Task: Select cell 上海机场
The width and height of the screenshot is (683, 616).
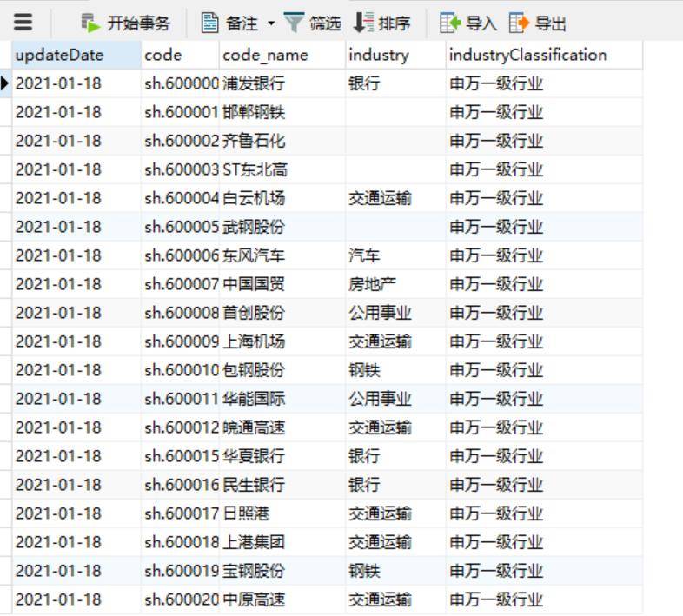Action: pos(282,341)
